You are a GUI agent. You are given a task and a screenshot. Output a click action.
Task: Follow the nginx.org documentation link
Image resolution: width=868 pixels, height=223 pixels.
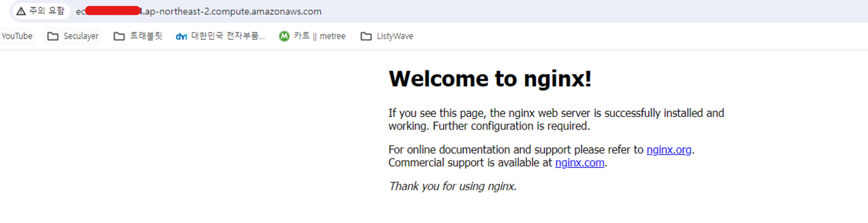[669, 150]
